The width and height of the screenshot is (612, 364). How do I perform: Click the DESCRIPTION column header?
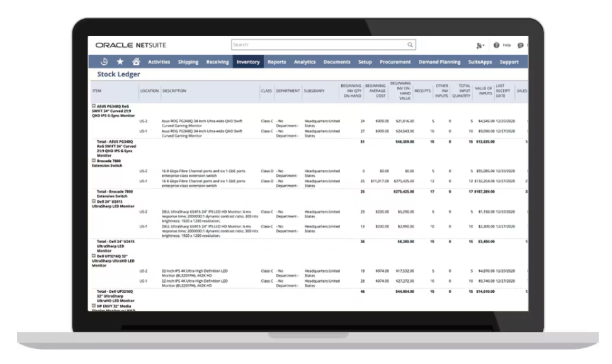coord(174,91)
